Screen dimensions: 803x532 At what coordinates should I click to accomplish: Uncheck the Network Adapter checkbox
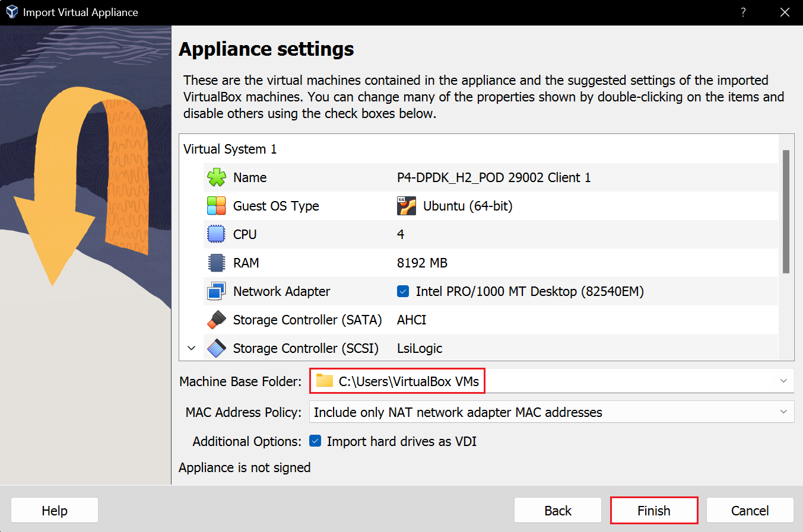coord(403,291)
